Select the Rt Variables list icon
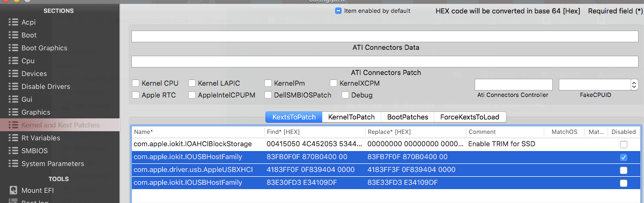Screen dimensions: 644x203 [13, 138]
